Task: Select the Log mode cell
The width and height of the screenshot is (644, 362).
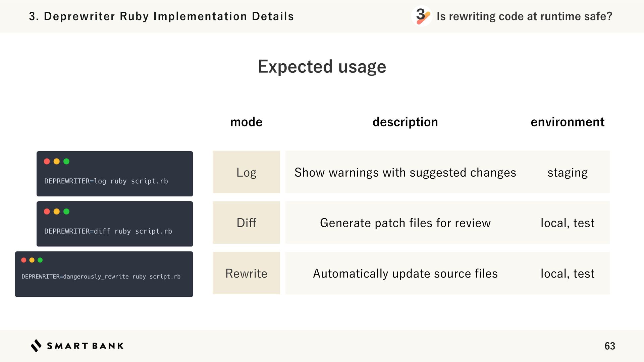Action: (x=246, y=172)
